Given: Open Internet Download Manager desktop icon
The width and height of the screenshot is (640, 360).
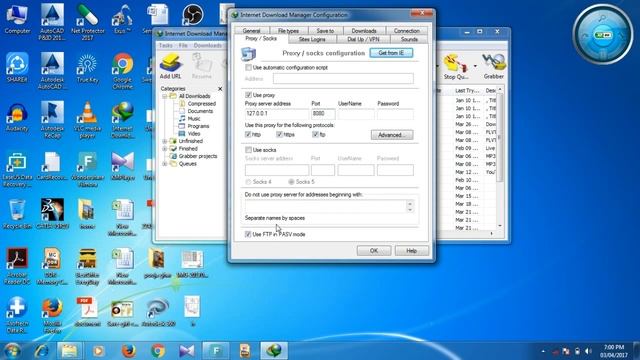Looking at the screenshot, I should click(x=122, y=120).
